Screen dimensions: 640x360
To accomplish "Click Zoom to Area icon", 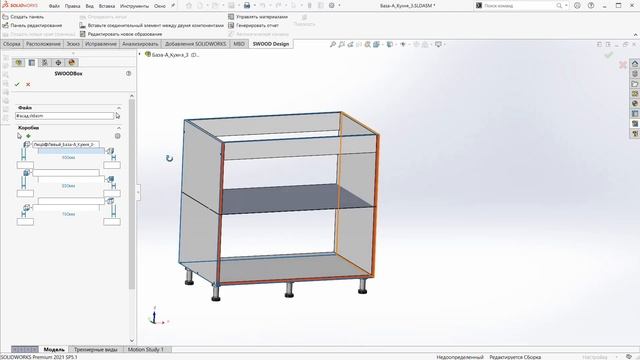I will (x=342, y=44).
